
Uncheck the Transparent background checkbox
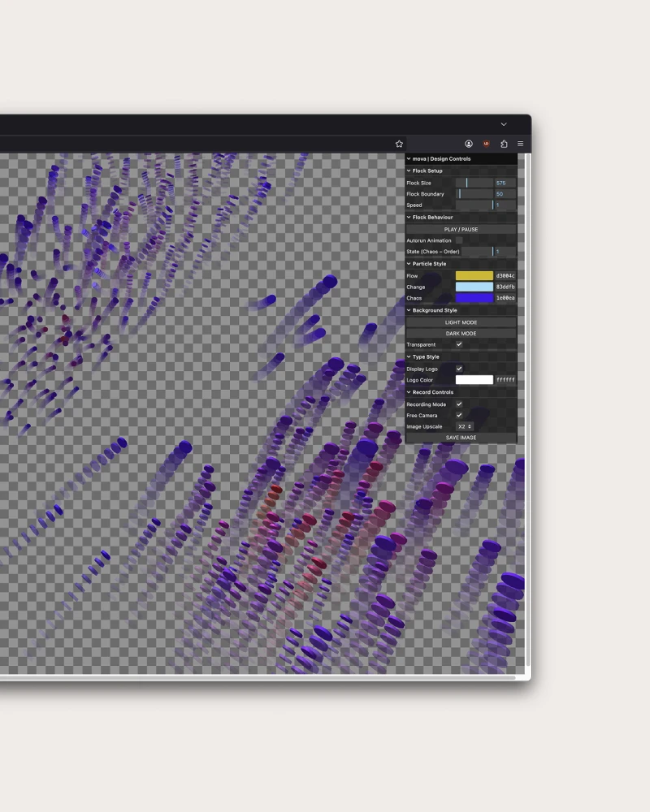tap(459, 344)
